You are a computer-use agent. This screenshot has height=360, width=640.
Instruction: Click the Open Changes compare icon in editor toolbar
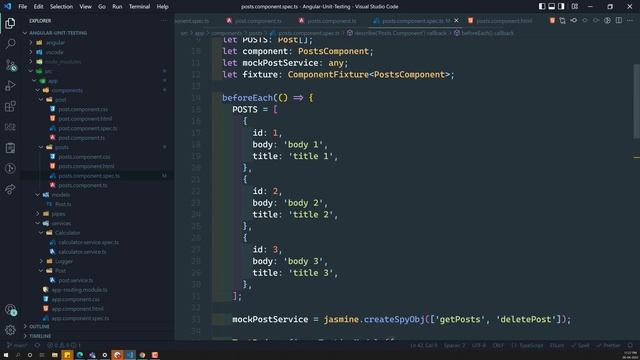(562, 20)
